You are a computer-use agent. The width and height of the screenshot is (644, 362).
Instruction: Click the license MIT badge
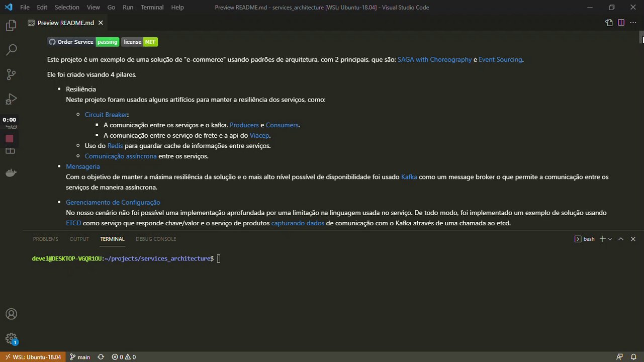click(x=139, y=42)
